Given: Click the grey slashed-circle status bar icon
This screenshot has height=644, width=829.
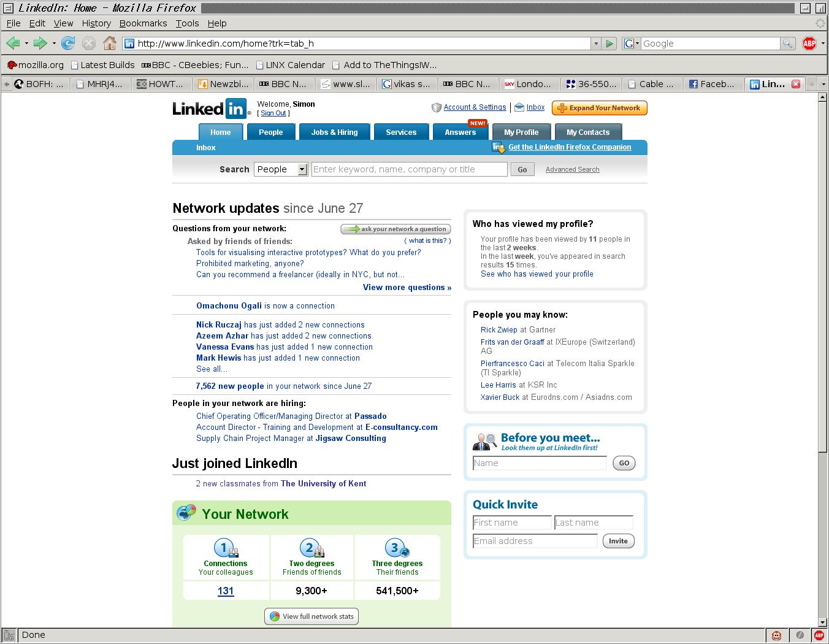Looking at the screenshot, I should click(800, 635).
